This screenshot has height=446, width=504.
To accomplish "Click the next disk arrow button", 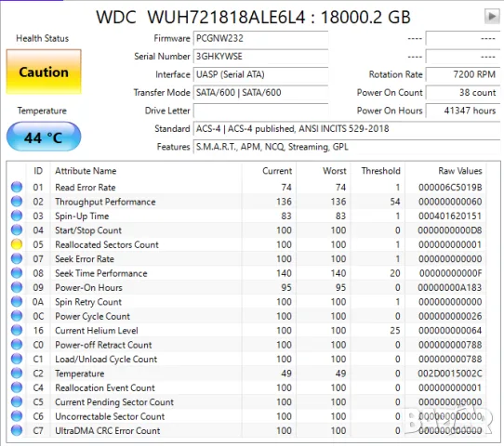I will click(x=492, y=16).
